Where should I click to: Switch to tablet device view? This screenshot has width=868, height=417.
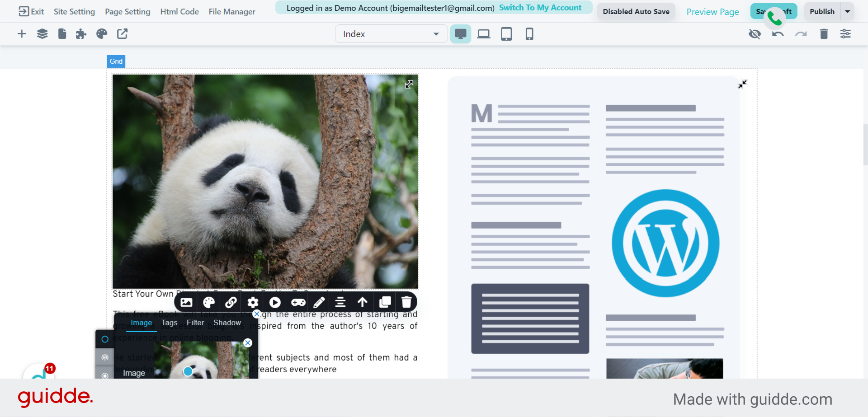[506, 34]
